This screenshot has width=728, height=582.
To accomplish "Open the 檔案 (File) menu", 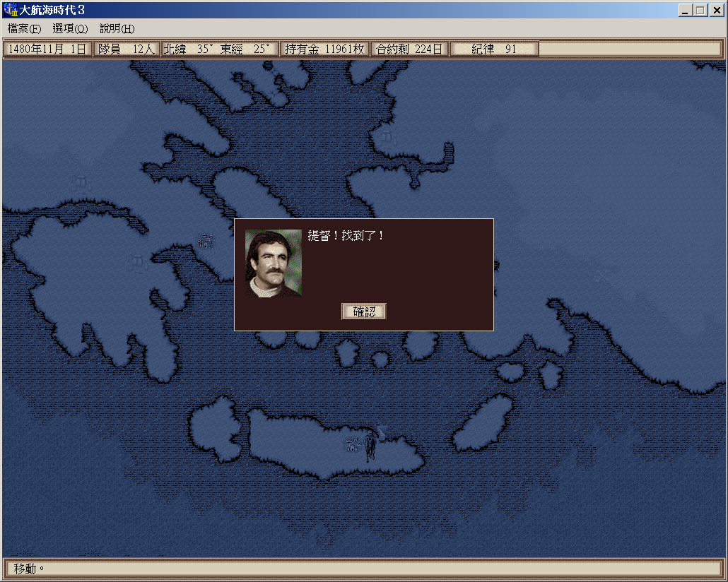I will (x=24, y=29).
